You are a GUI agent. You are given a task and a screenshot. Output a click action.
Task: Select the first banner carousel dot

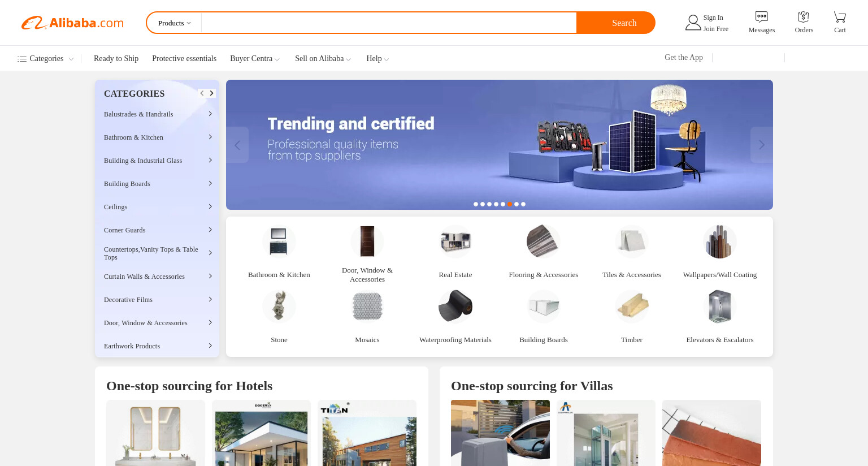point(476,204)
